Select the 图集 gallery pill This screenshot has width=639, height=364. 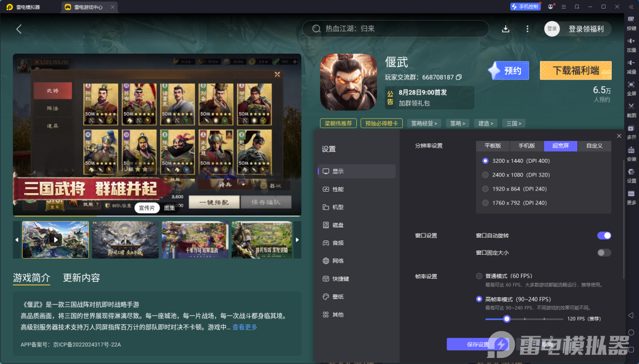coord(169,208)
